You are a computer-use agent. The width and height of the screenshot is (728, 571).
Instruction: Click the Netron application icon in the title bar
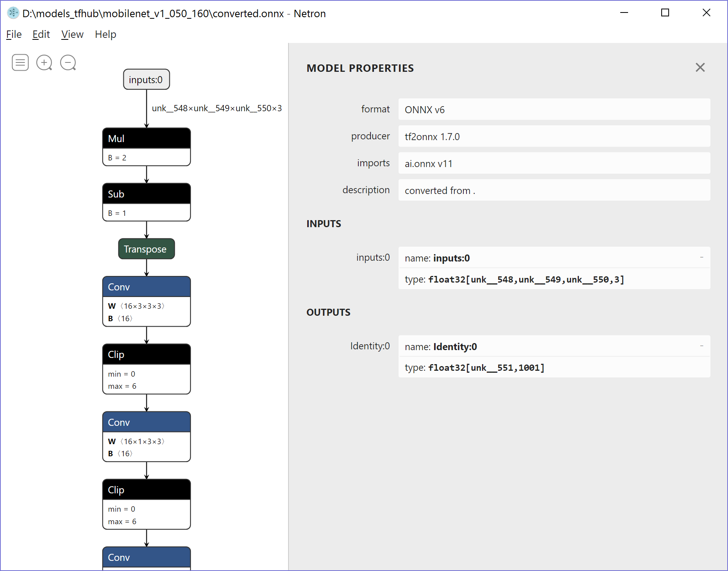(13, 13)
